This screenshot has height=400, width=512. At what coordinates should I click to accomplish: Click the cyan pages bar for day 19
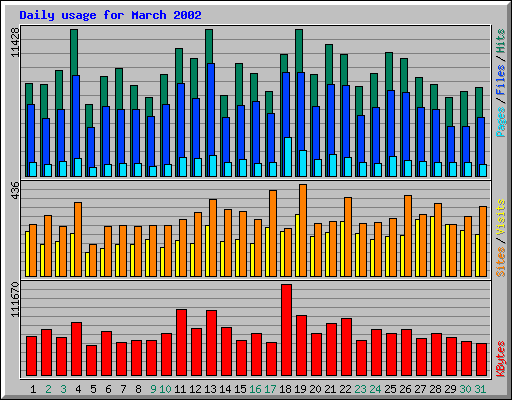click(x=303, y=163)
